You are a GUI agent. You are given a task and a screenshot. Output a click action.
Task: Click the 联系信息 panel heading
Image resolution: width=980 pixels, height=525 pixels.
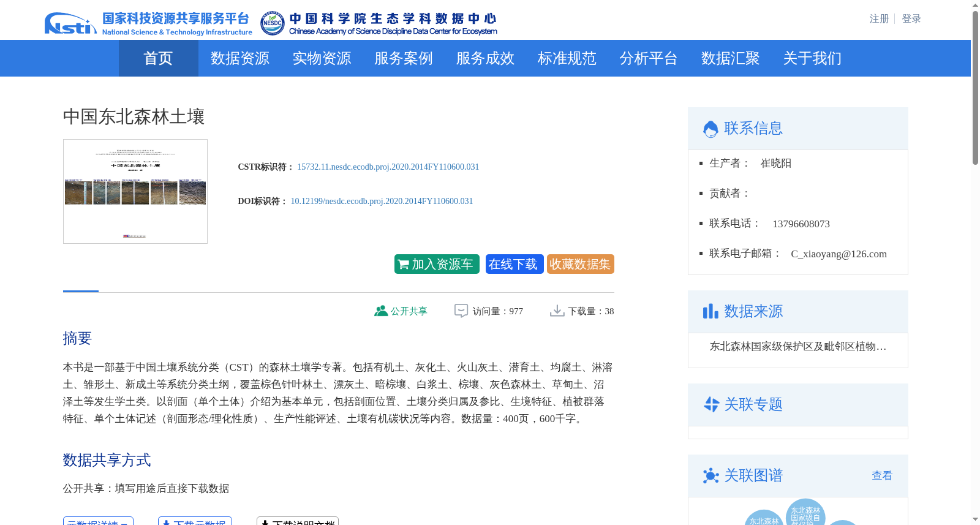tap(753, 128)
